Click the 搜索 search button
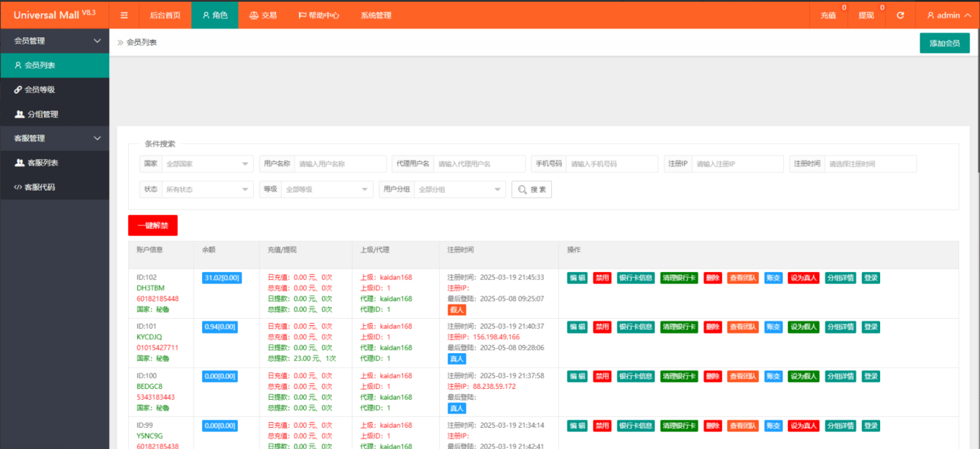Screen dimensions: 980x449 coord(531,189)
